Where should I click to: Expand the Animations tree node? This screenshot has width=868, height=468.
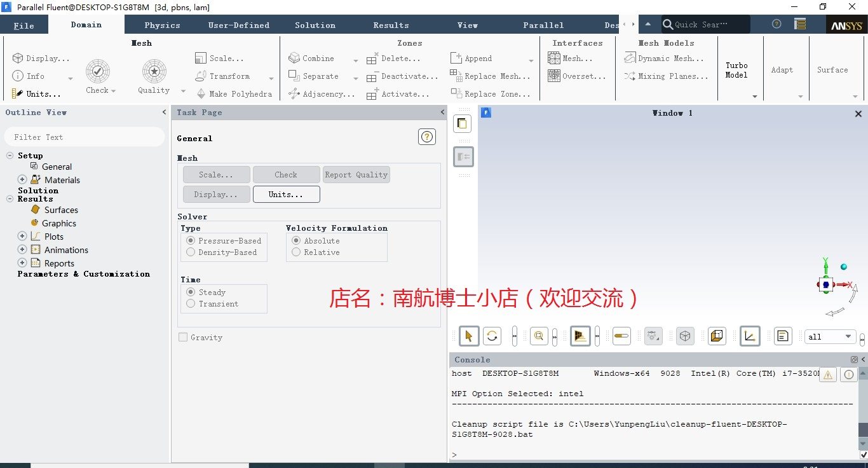pos(22,250)
